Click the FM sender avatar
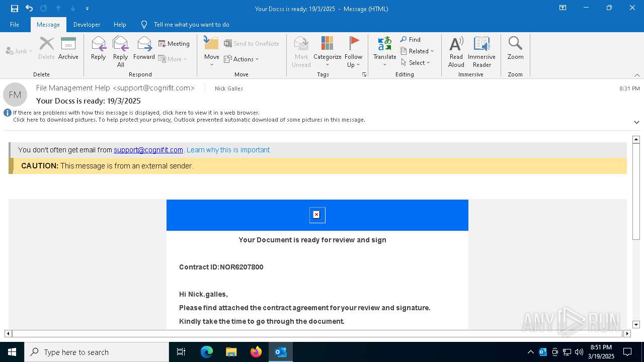The height and width of the screenshot is (362, 644). click(x=15, y=95)
